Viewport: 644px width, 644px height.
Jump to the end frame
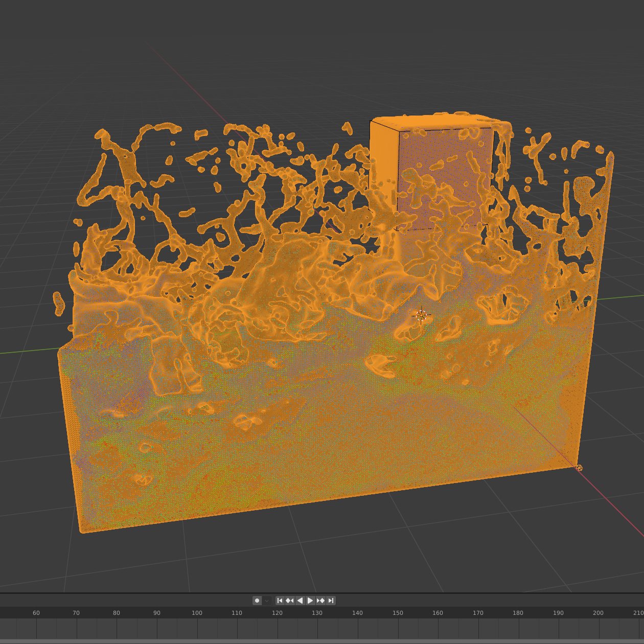tap(331, 601)
